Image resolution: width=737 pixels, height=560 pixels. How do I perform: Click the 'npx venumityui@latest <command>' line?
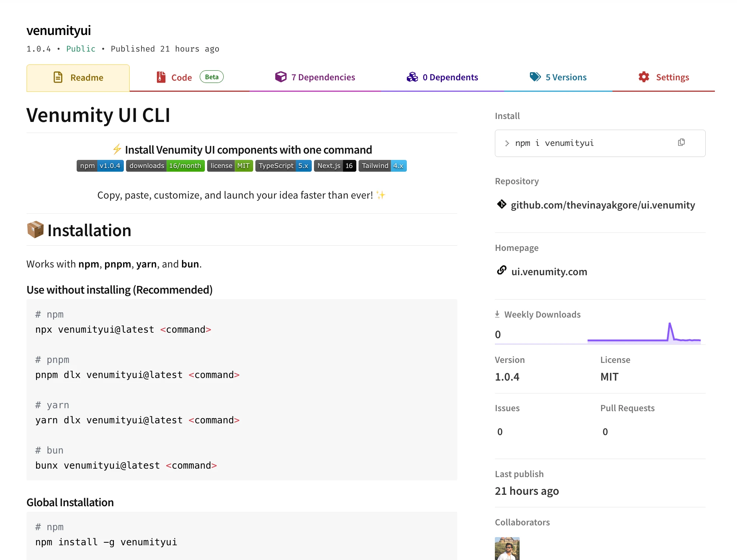click(x=123, y=329)
